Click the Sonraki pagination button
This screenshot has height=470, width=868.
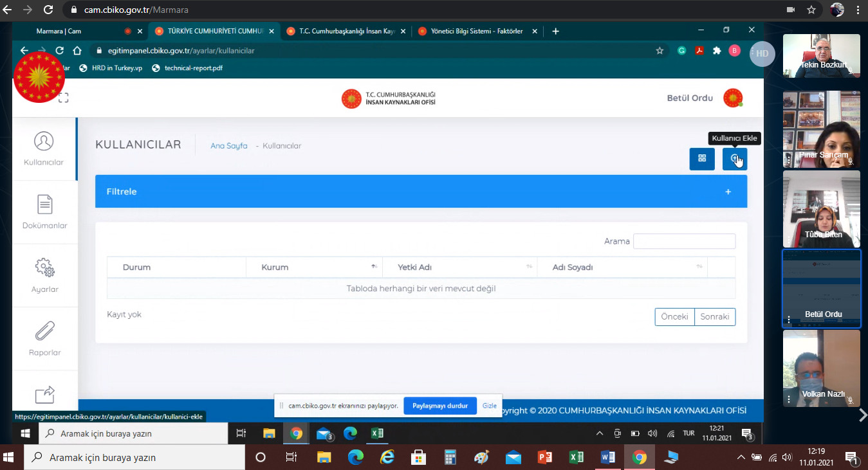coord(714,317)
